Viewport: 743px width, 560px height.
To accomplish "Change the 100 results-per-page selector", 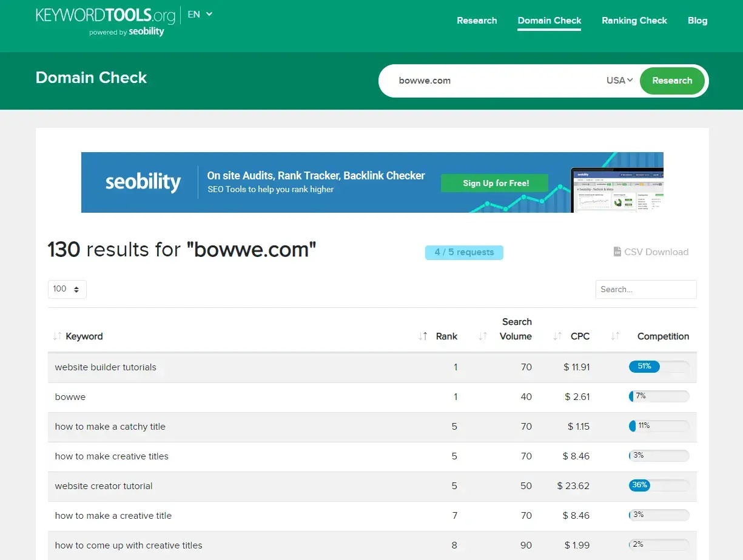I will [67, 289].
